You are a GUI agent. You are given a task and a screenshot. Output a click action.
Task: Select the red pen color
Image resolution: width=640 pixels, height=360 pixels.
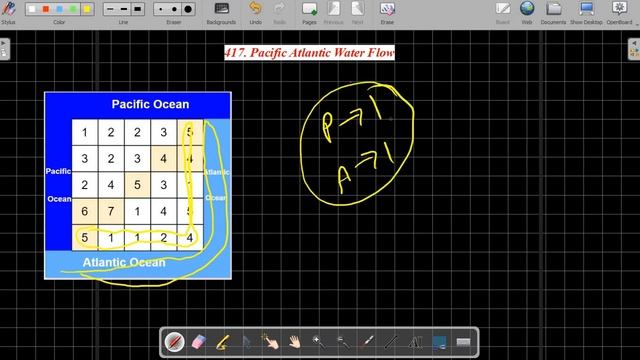[46, 9]
